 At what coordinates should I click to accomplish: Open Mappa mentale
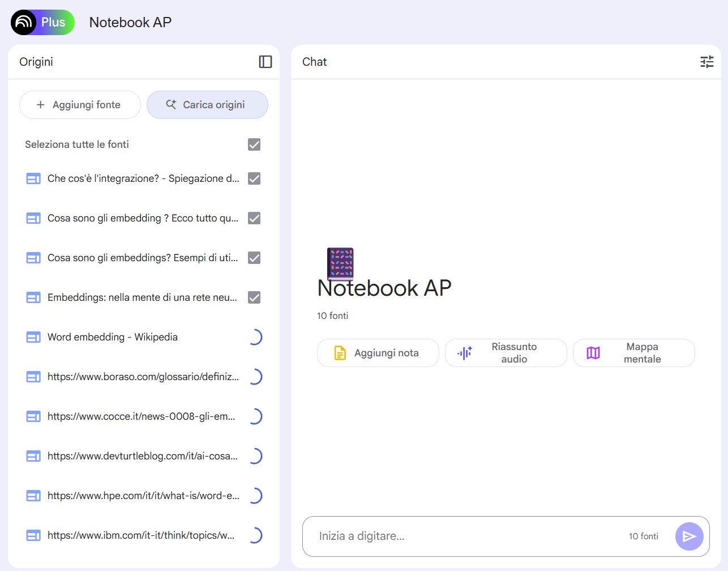pyautogui.click(x=634, y=353)
